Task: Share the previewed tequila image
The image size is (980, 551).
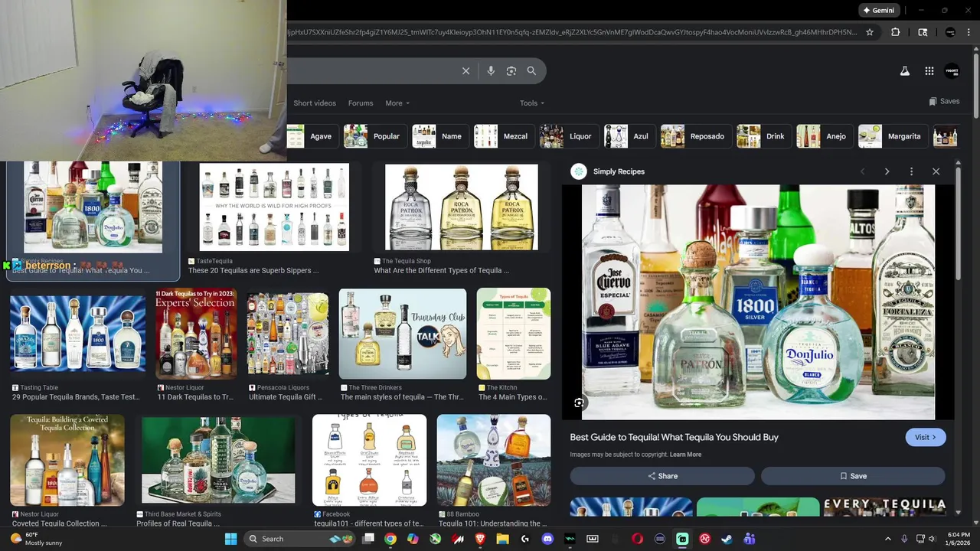Action: 662,476
